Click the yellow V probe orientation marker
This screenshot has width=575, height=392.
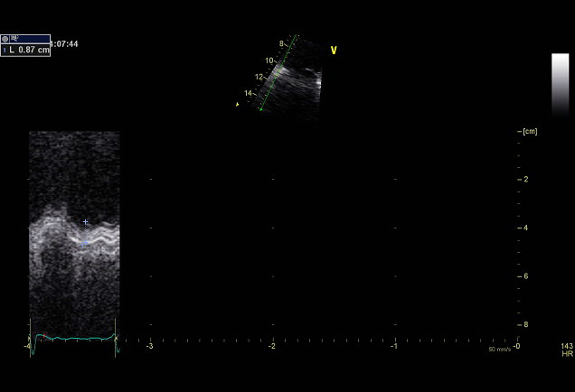point(333,51)
